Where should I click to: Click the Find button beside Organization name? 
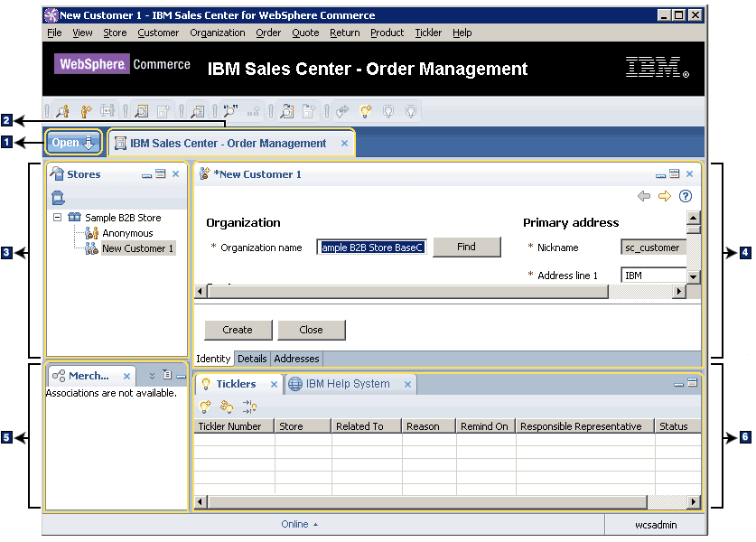(466, 247)
